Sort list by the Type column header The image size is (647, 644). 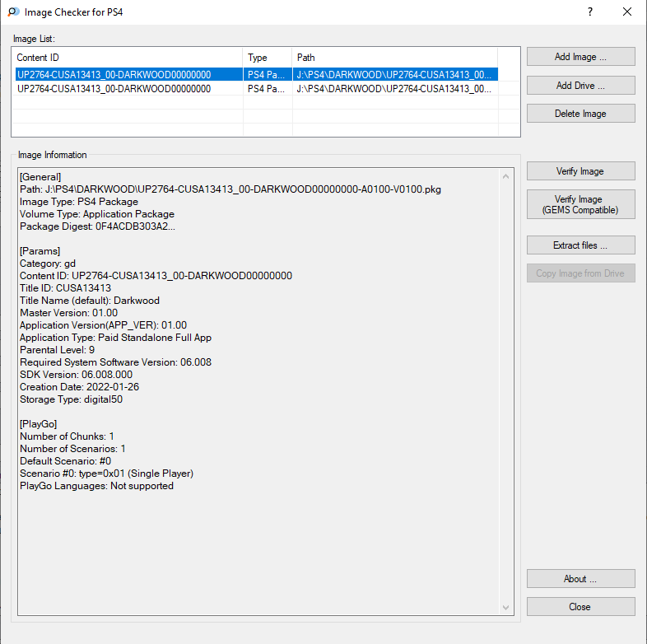tap(268, 58)
